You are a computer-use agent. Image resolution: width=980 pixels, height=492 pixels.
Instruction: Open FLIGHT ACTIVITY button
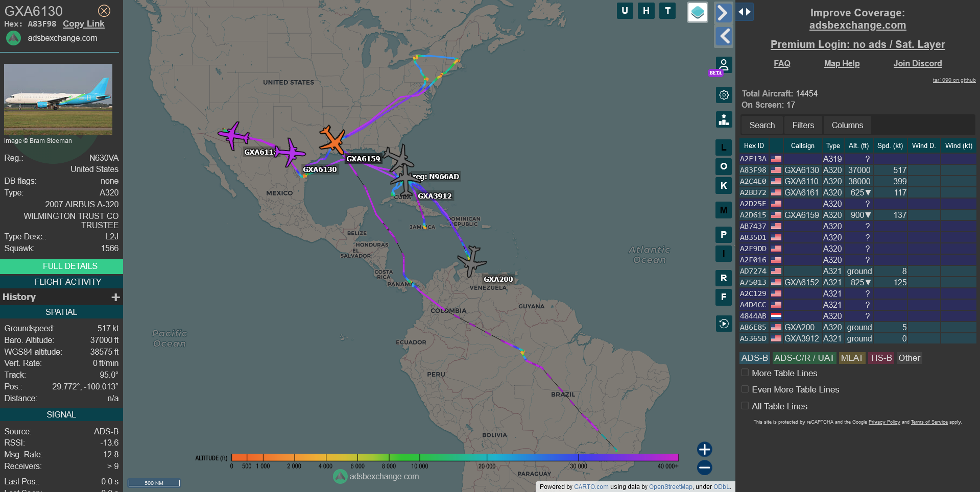(x=61, y=282)
